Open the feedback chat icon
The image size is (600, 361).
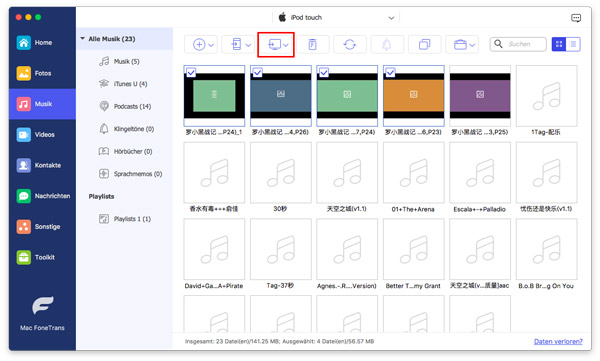point(576,18)
